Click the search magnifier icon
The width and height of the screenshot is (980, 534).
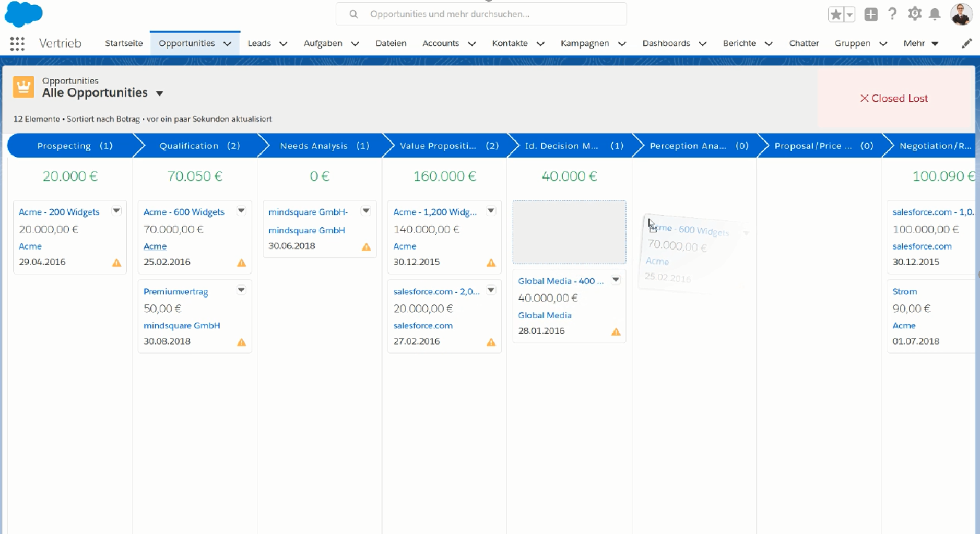click(353, 14)
